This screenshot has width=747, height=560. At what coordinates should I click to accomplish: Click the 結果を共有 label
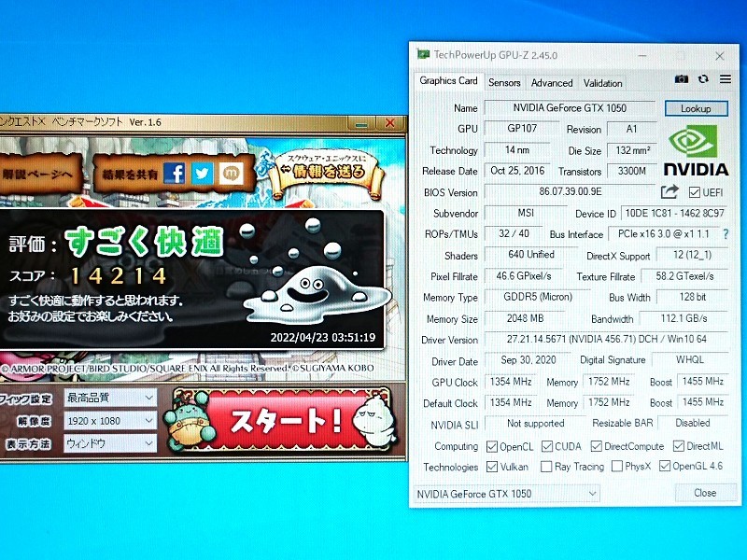click(130, 175)
